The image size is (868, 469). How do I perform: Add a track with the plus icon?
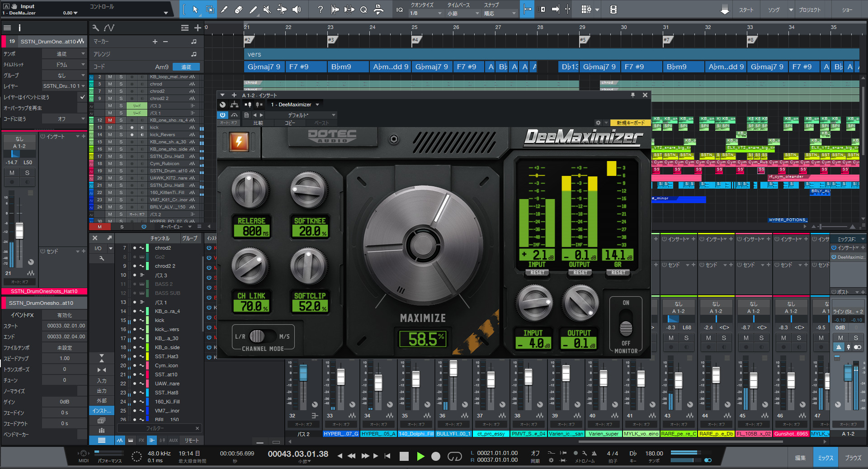pos(198,28)
